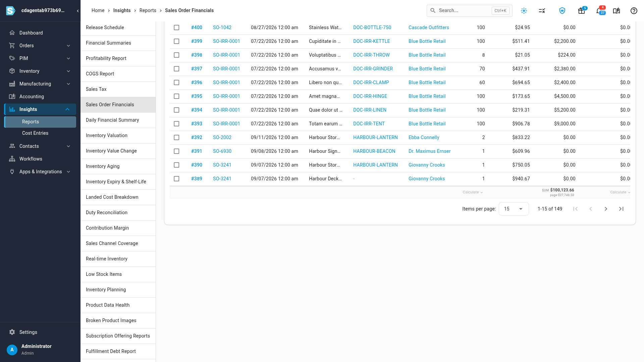Select the checkbox for row #399
The width and height of the screenshot is (644, 362).
pyautogui.click(x=176, y=41)
